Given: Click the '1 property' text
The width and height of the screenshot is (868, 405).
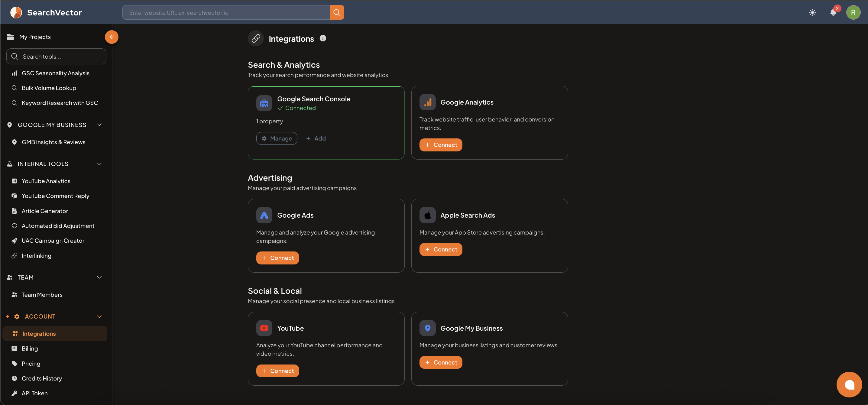Looking at the screenshot, I should point(270,121).
